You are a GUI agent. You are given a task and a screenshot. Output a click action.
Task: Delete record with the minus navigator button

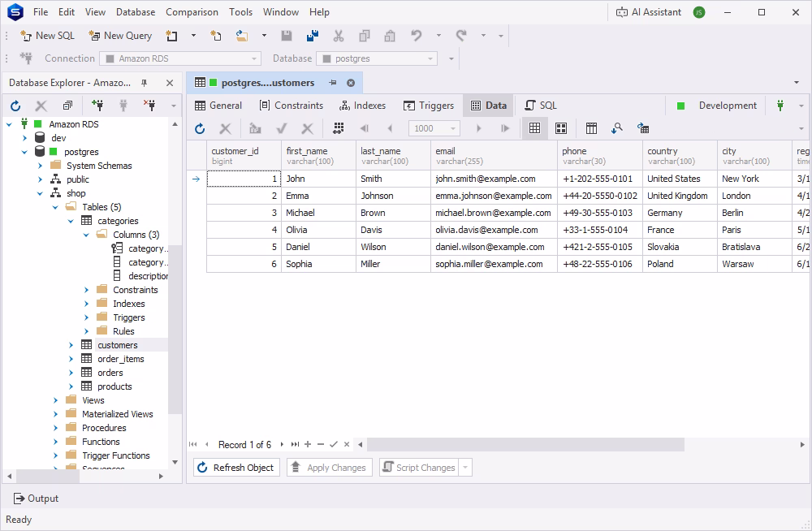coord(321,444)
